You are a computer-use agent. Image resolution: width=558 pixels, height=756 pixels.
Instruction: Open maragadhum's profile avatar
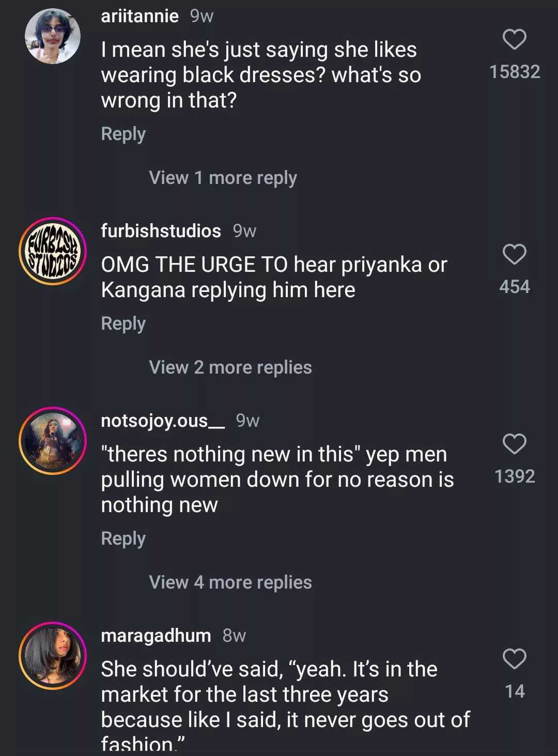[x=53, y=656]
